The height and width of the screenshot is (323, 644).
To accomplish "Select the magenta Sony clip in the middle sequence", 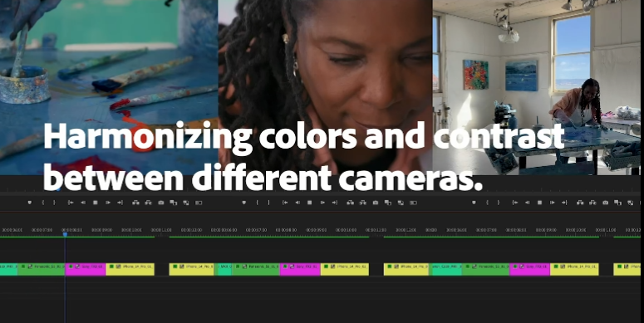I will tap(300, 269).
